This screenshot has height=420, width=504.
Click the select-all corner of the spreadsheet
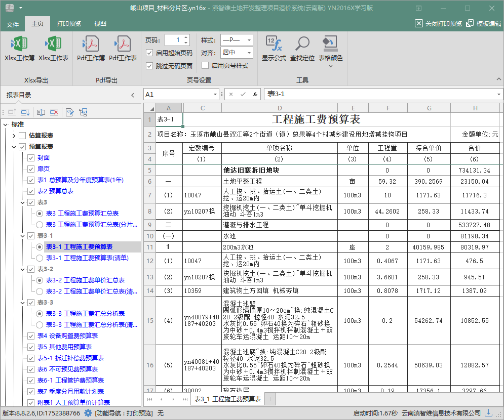(150, 108)
